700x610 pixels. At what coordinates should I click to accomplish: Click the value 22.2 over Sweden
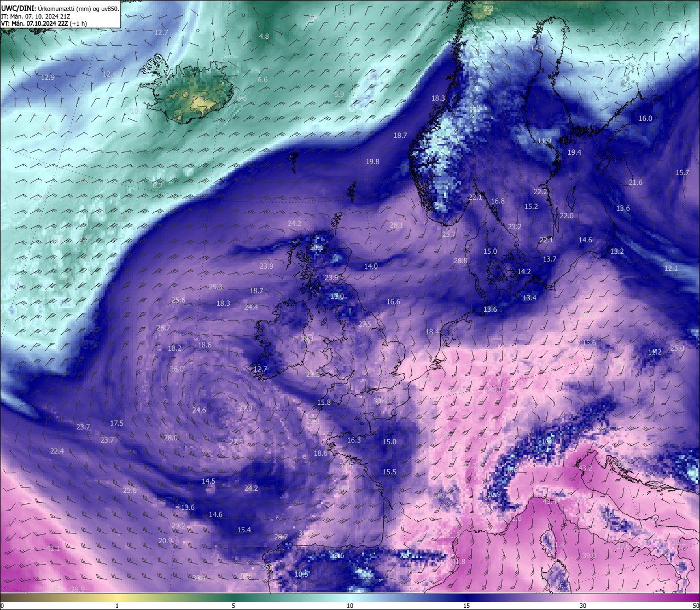tap(540, 192)
